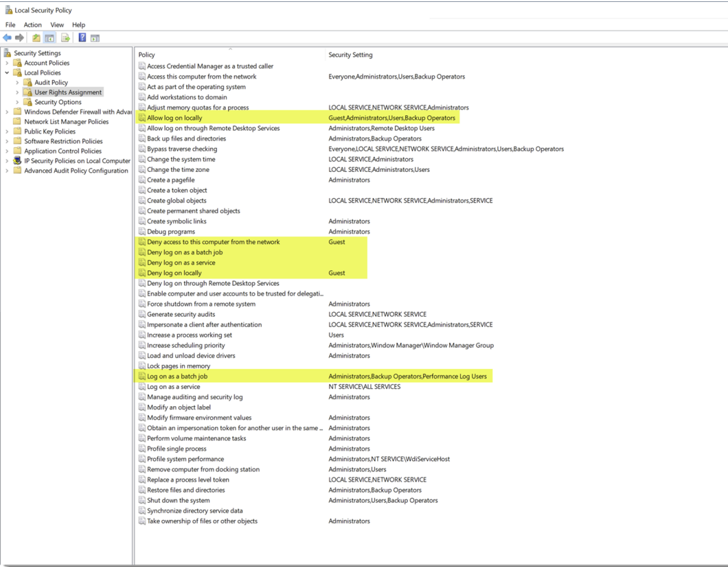Expand Advanced Audit Policy Configuration node

tap(7, 171)
